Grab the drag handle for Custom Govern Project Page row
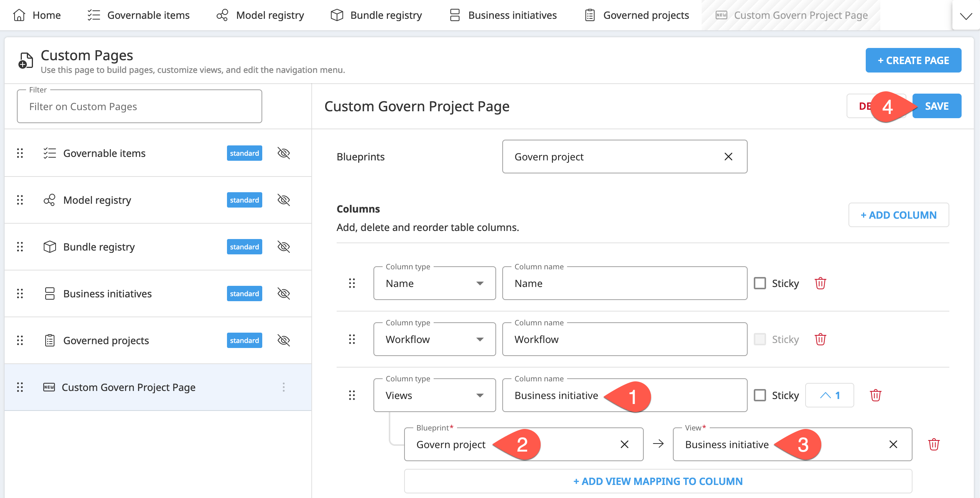Viewport: 980px width, 498px height. tap(20, 387)
